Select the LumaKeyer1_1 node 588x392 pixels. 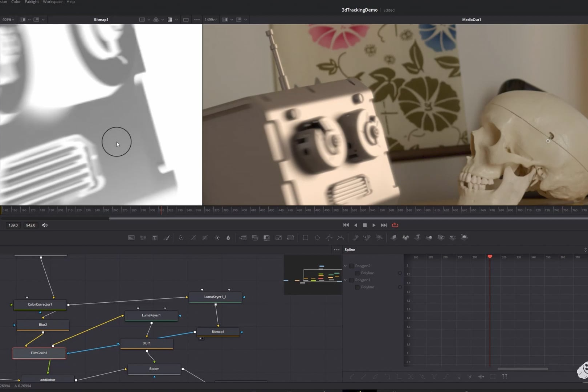tap(215, 297)
